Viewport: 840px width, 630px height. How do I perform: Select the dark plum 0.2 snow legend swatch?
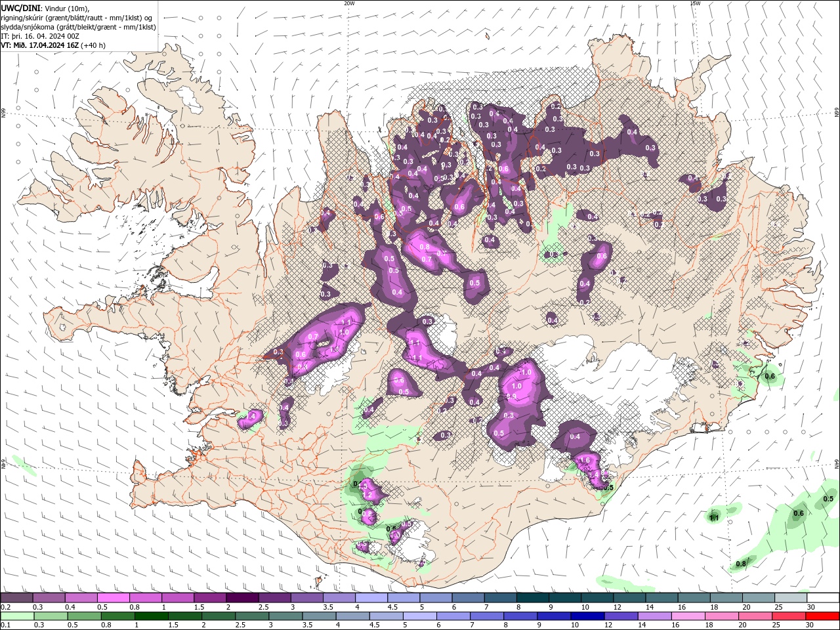[16, 598]
